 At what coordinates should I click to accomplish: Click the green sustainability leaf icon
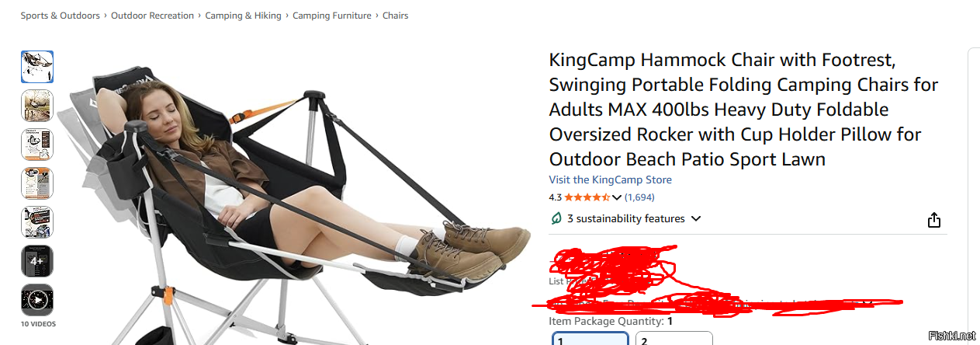(x=556, y=218)
